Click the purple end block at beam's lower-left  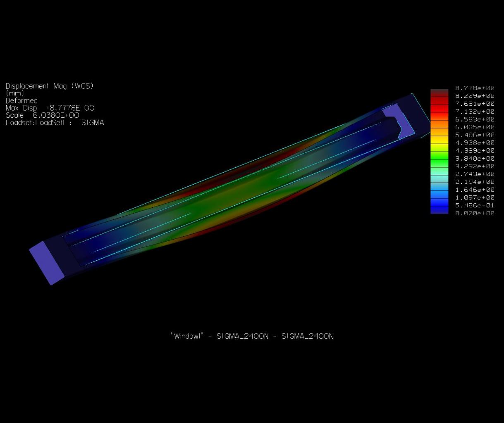pos(47,263)
